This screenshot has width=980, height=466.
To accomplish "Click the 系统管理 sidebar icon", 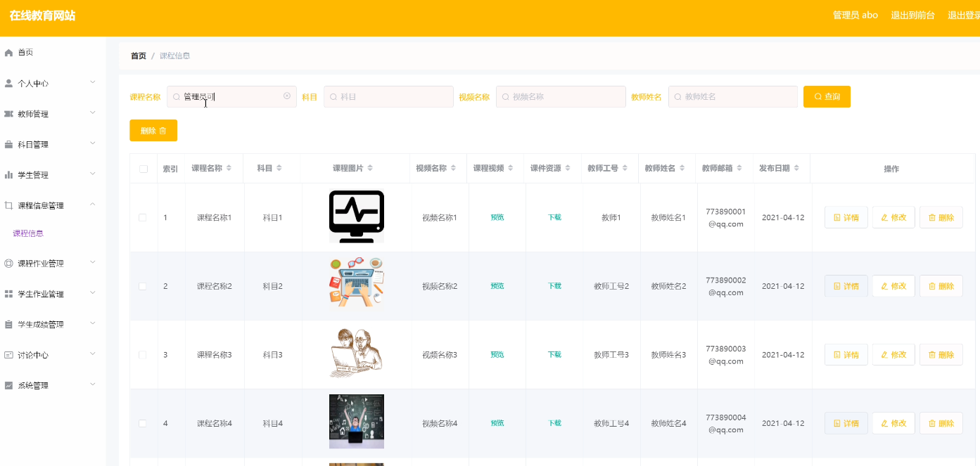I will [x=8, y=386].
